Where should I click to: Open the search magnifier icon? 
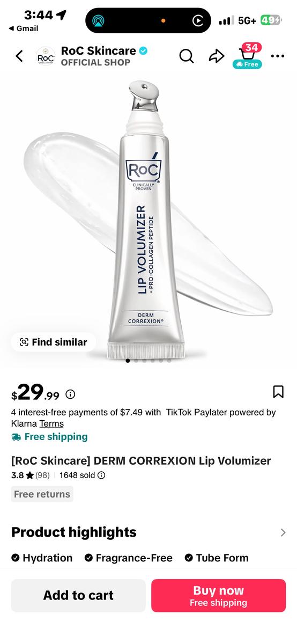click(186, 56)
